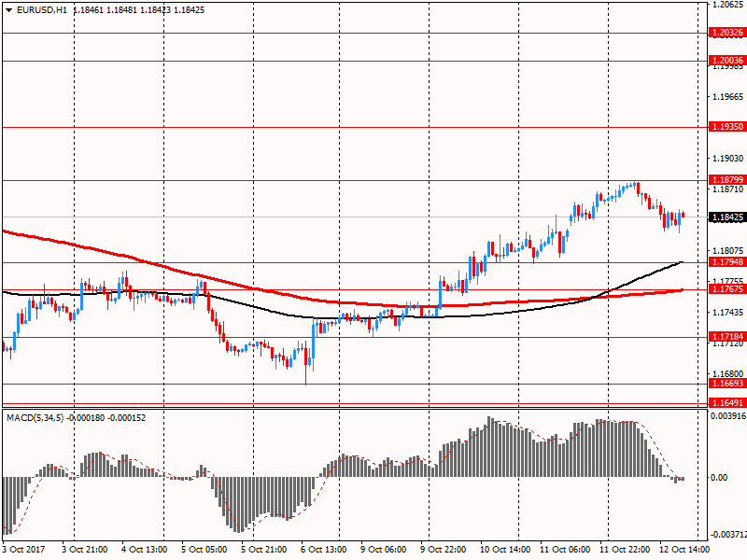
Task: Click the 6 Oct 13:00 time label
Action: 324,550
